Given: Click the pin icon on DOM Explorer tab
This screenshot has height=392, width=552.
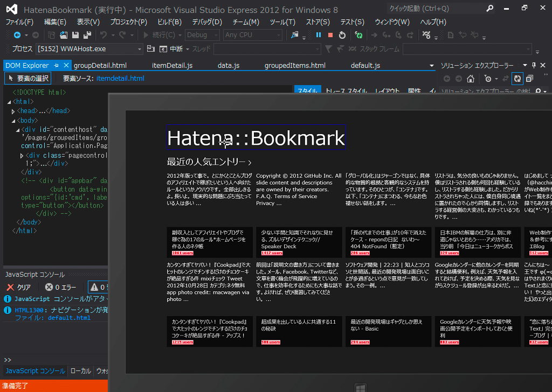Looking at the screenshot, I should [56, 65].
